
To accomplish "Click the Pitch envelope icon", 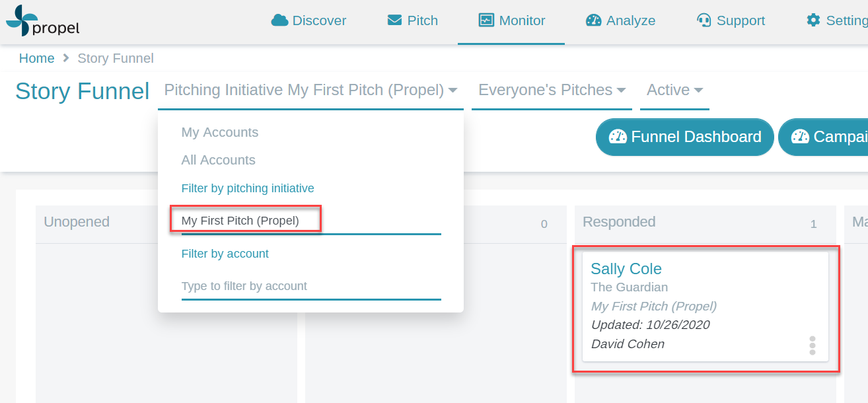I will click(394, 20).
